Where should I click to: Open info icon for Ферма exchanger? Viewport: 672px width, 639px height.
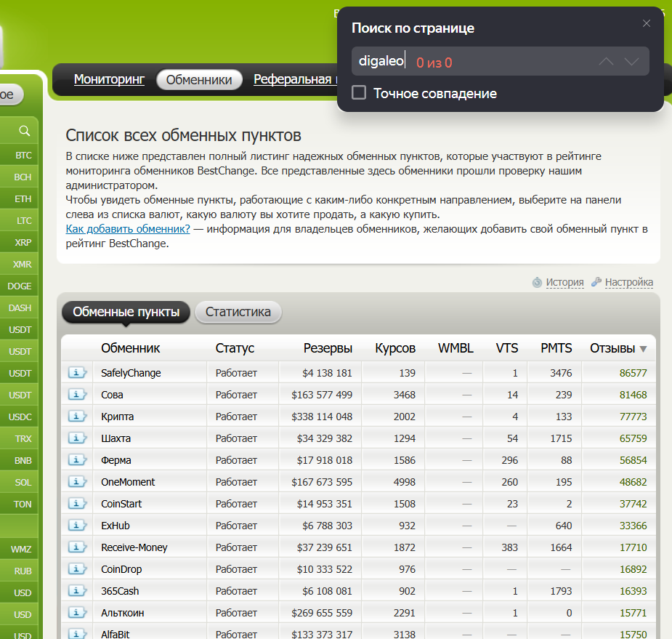tap(77, 460)
